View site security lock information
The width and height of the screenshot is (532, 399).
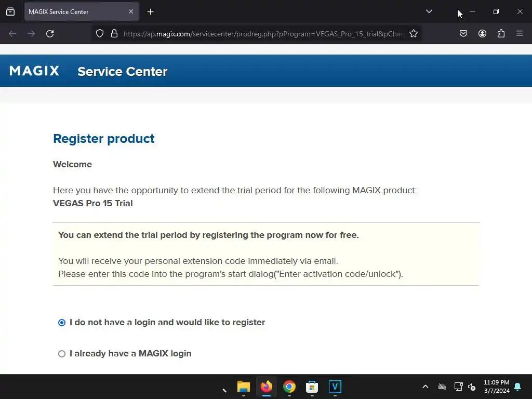(x=114, y=34)
